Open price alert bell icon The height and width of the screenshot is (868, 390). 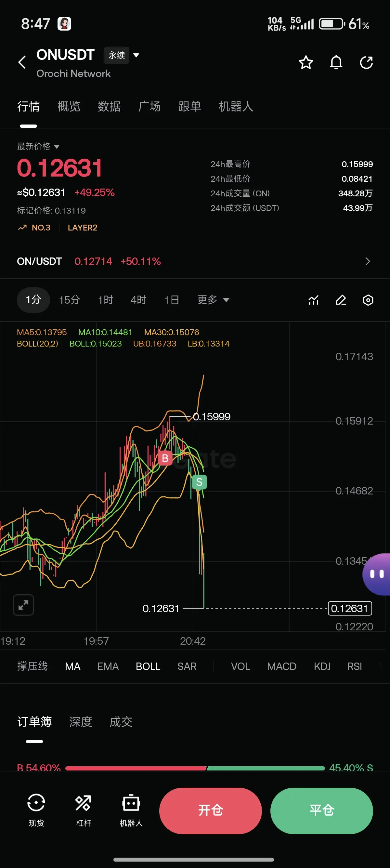click(x=336, y=62)
